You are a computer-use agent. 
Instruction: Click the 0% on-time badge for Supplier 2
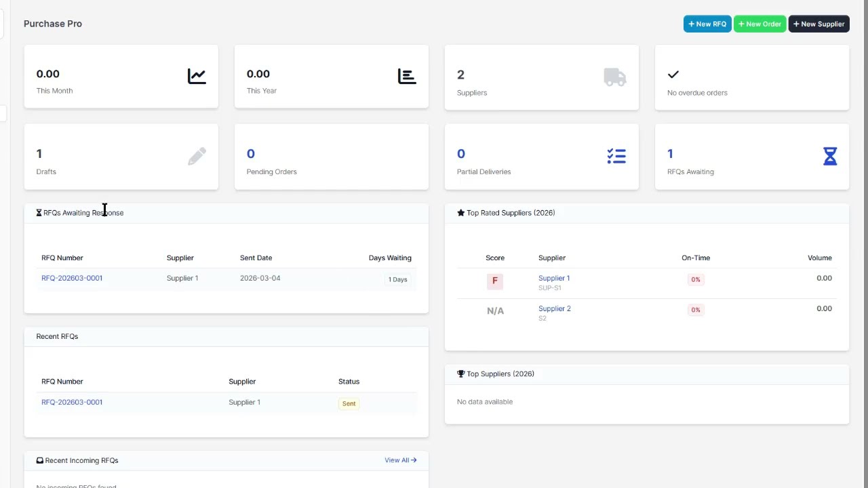pos(696,310)
